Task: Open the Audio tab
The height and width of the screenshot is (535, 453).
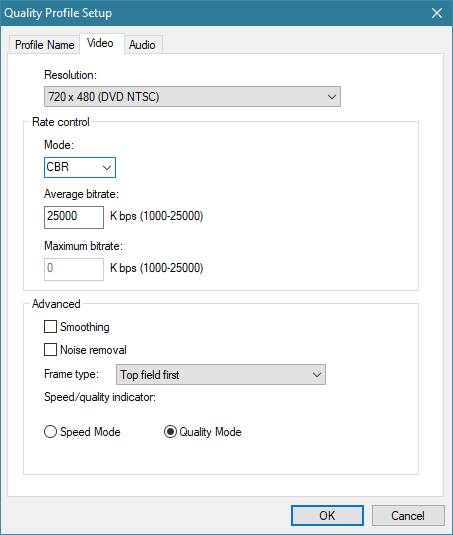Action: pos(143,45)
